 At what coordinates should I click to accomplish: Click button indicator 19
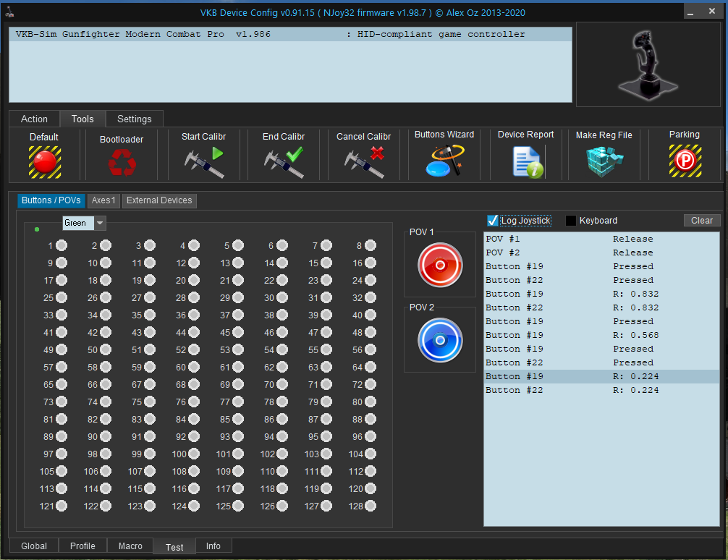click(150, 280)
